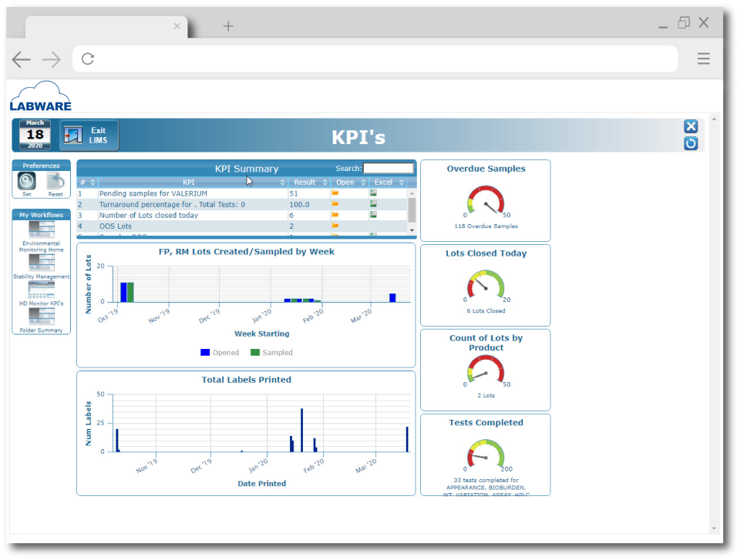
Task: Click the Reset preferences icon
Action: click(55, 181)
